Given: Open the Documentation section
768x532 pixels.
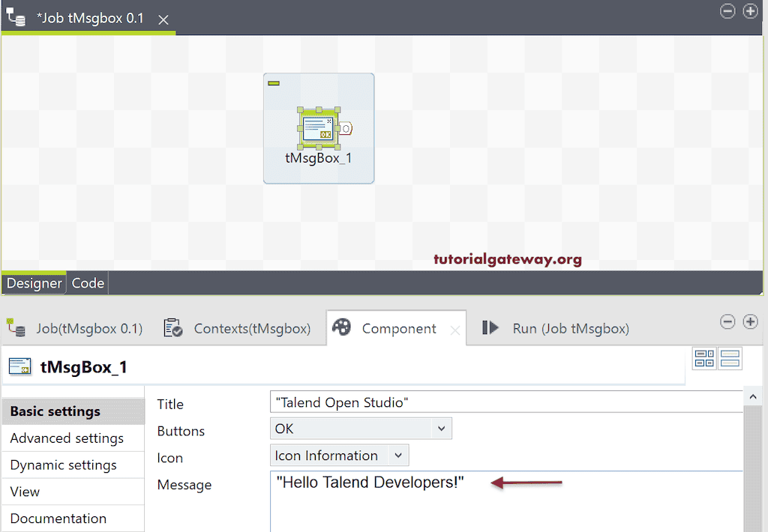Looking at the screenshot, I should (73, 519).
